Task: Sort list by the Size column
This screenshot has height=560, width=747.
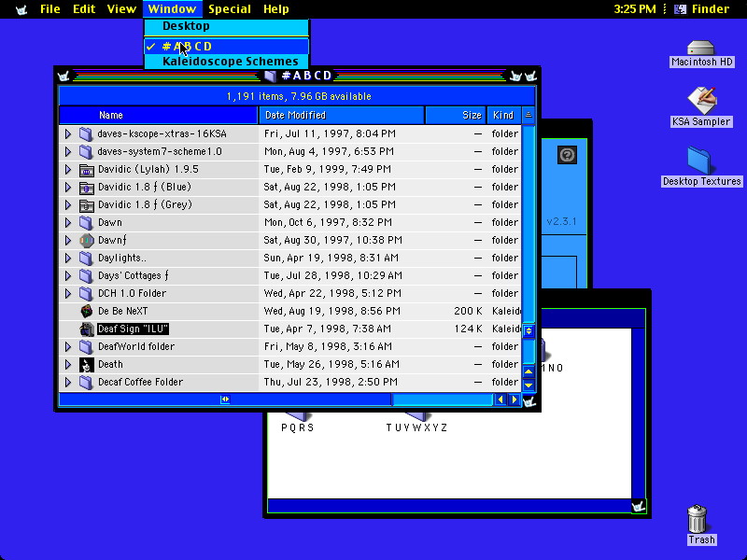Action: coord(456,115)
